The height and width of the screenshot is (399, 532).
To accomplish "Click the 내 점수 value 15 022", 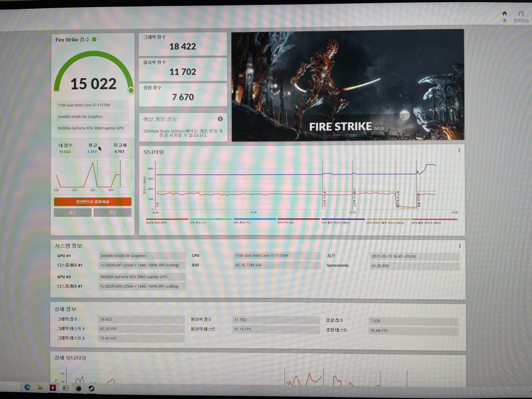I will (65, 151).
